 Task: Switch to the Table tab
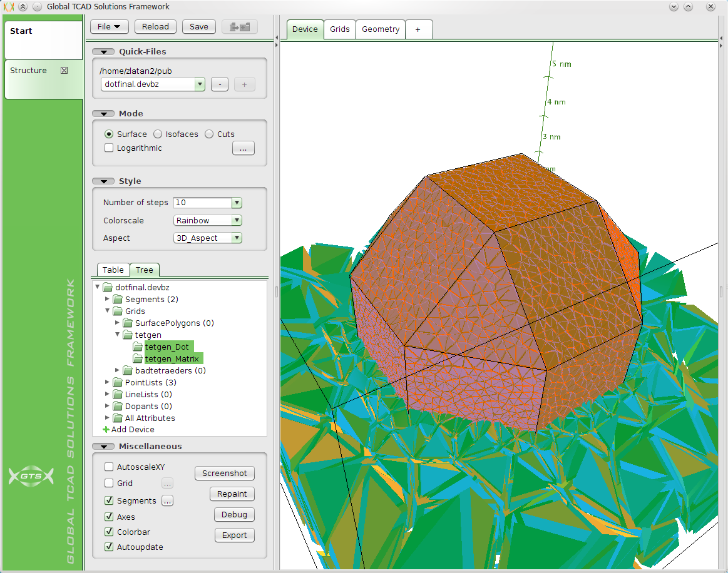[x=113, y=270]
